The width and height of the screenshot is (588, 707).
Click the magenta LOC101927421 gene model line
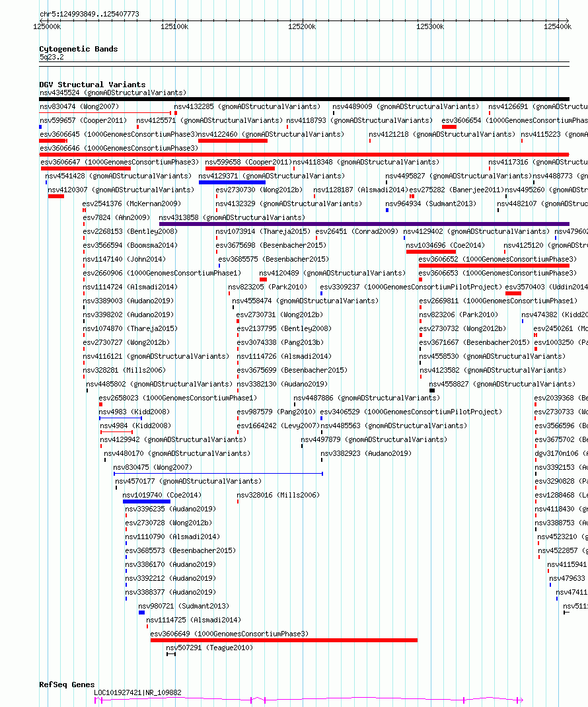309,700
